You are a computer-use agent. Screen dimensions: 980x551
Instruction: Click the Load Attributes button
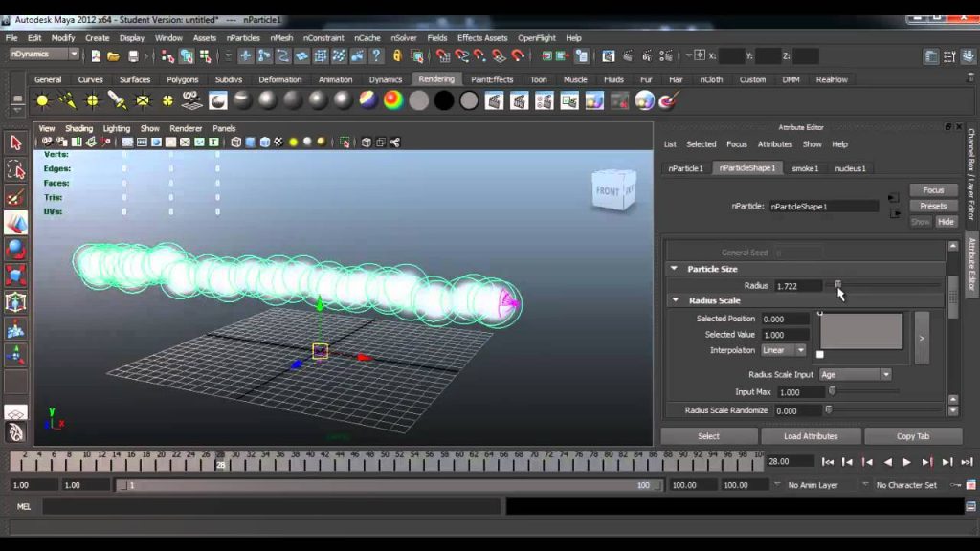coord(811,436)
